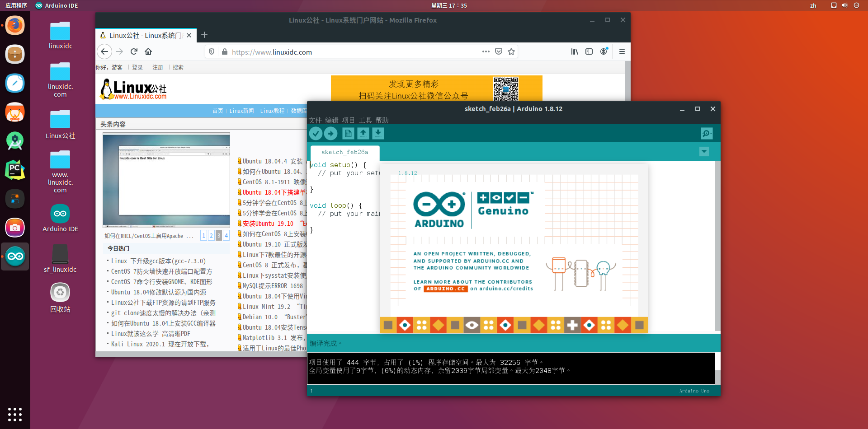Select the sketch_feb26a tab
Viewport: 868px width, 429px height.
(x=344, y=152)
